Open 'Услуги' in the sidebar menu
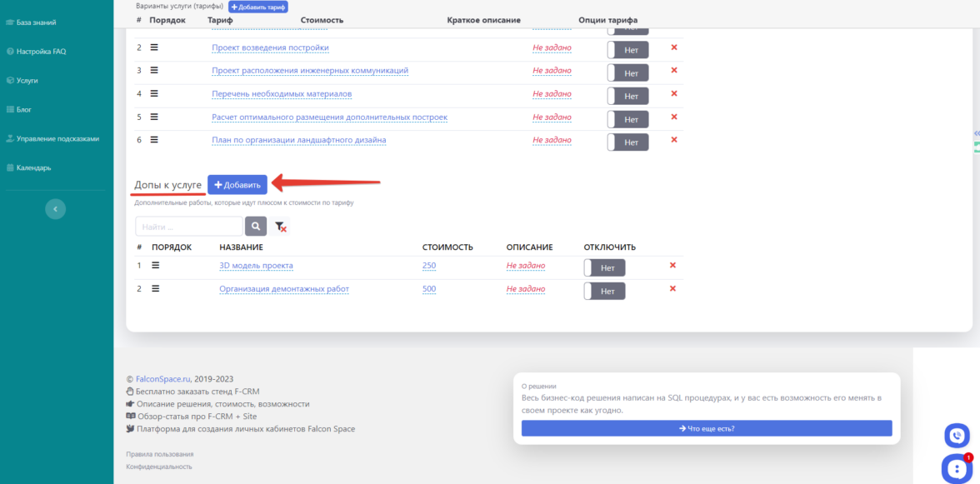 (x=27, y=81)
